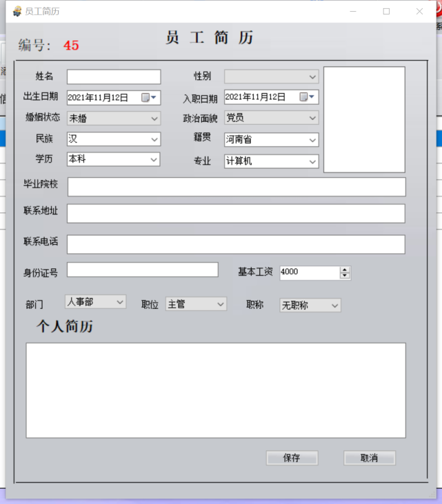Click the 基本工资 value field 4000
442x504 pixels.
(x=309, y=272)
